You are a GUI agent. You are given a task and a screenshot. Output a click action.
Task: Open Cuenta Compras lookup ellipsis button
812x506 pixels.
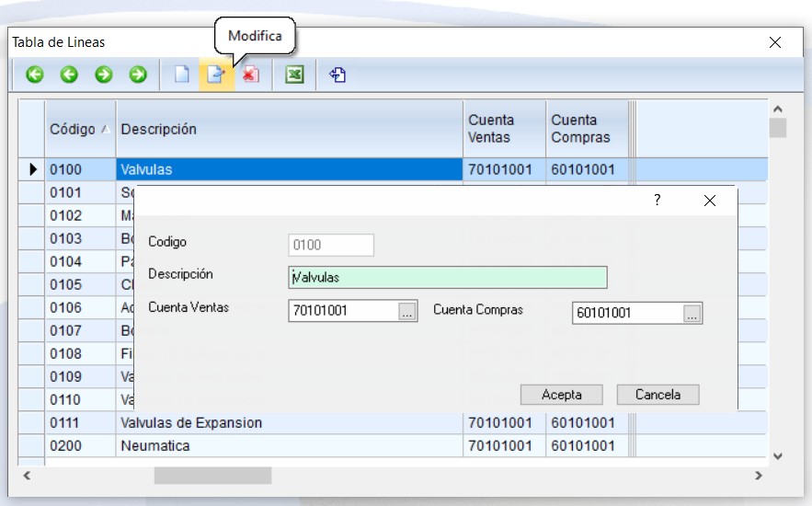click(x=692, y=313)
